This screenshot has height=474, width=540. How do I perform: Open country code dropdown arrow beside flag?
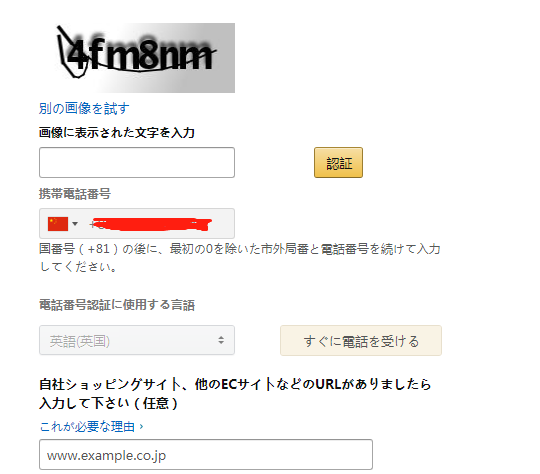(x=75, y=224)
